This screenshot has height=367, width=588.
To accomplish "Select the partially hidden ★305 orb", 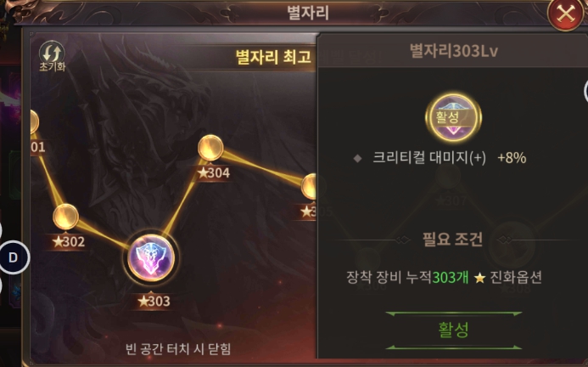I will [309, 186].
